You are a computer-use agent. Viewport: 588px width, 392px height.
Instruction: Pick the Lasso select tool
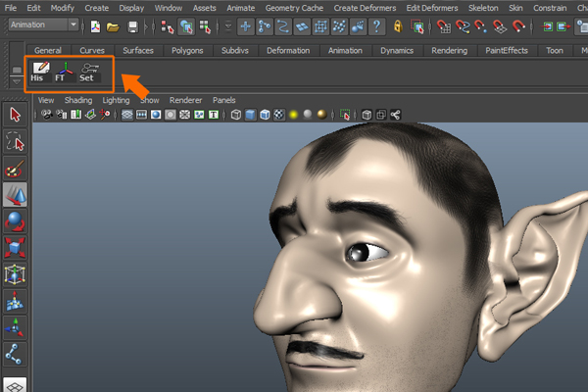pyautogui.click(x=15, y=141)
